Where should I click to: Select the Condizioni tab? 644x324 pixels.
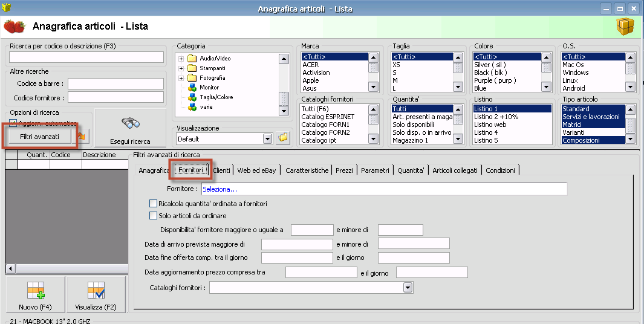500,170
